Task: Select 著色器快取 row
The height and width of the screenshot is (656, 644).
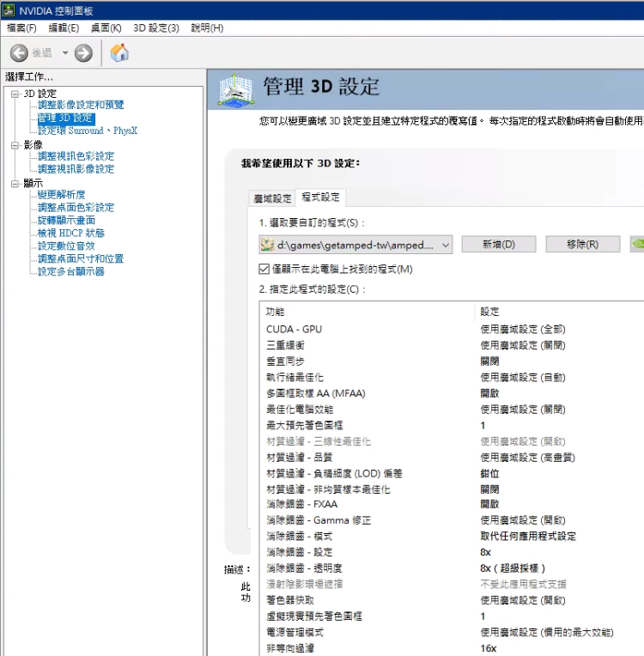Action: point(451,600)
